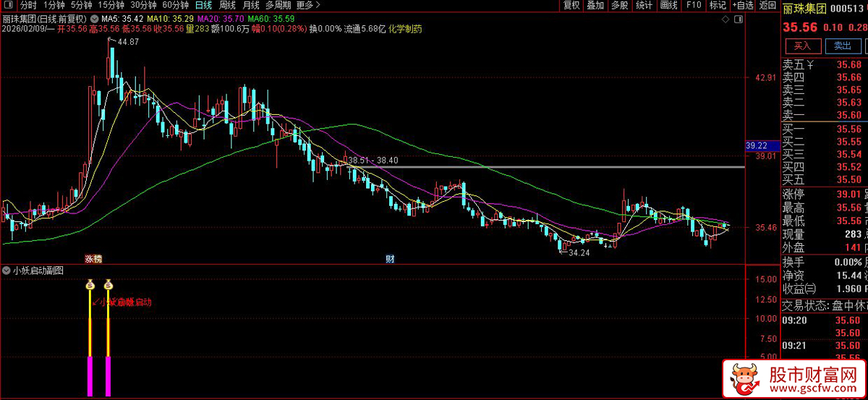Click the first money-bag signal icon
868x400 pixels.
click(90, 284)
